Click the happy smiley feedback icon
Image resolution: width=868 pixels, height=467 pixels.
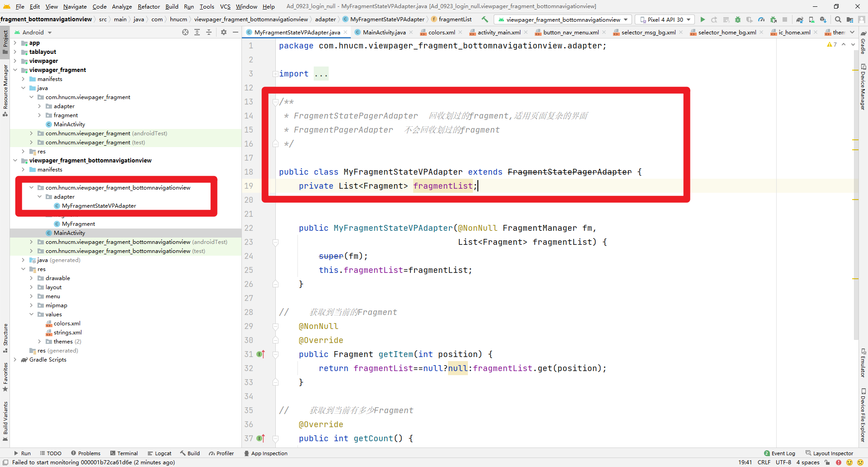[x=849, y=462]
